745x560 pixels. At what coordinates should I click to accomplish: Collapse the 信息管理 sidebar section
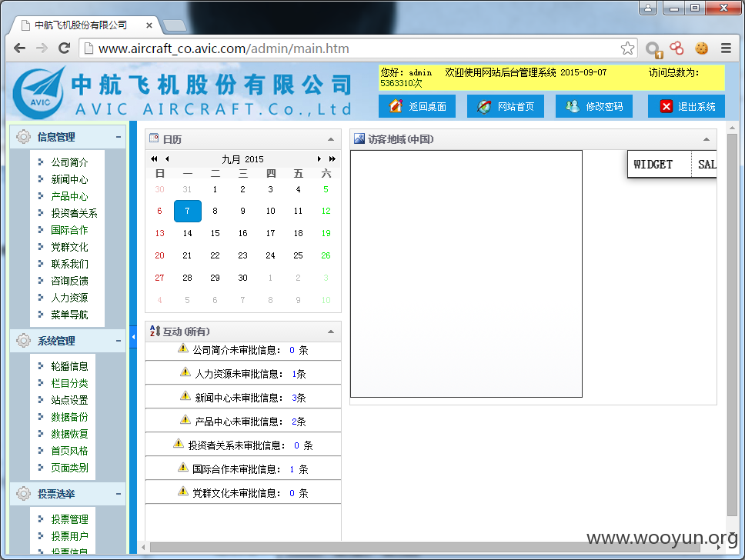(119, 137)
